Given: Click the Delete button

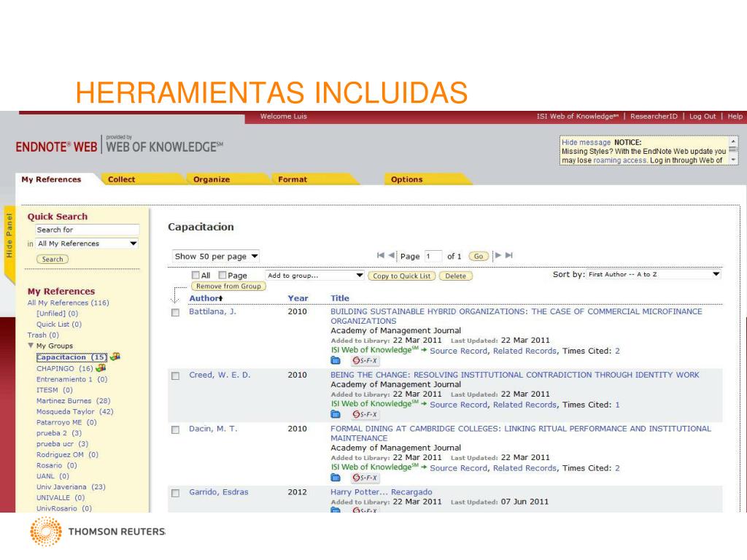Looking at the screenshot, I should point(455,276).
